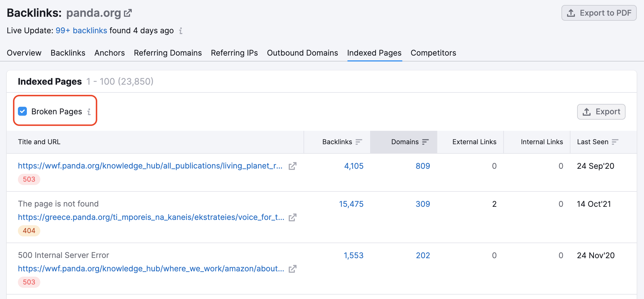The width and height of the screenshot is (644, 299).
Task: Select the Outbound Domains tab
Action: click(302, 53)
